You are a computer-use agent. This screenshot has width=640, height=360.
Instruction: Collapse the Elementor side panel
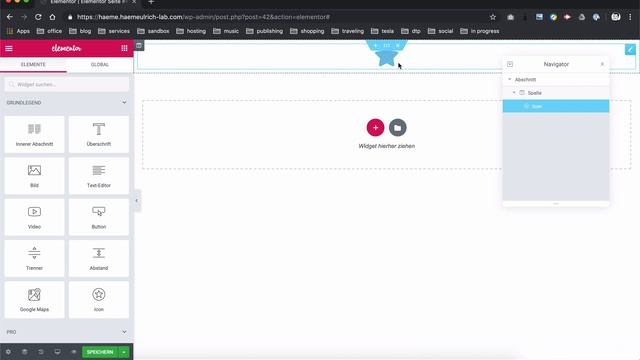click(x=137, y=200)
